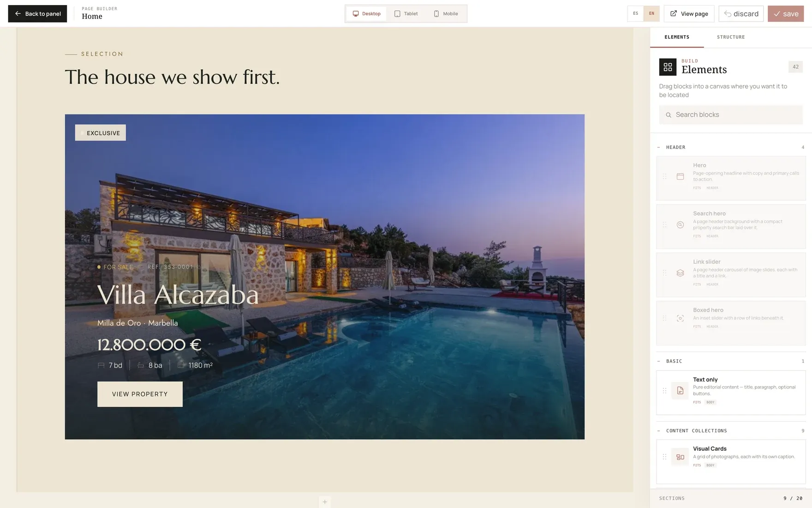The image size is (812, 508).
Task: Save the page with save button
Action: (x=786, y=14)
